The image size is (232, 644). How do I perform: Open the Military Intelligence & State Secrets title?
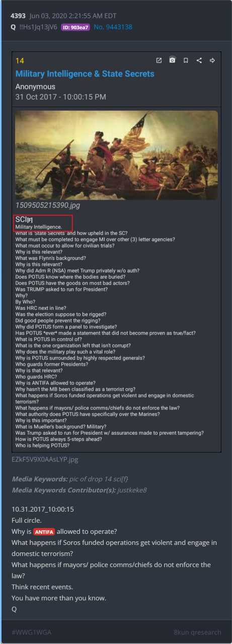pyautogui.click(x=85, y=74)
